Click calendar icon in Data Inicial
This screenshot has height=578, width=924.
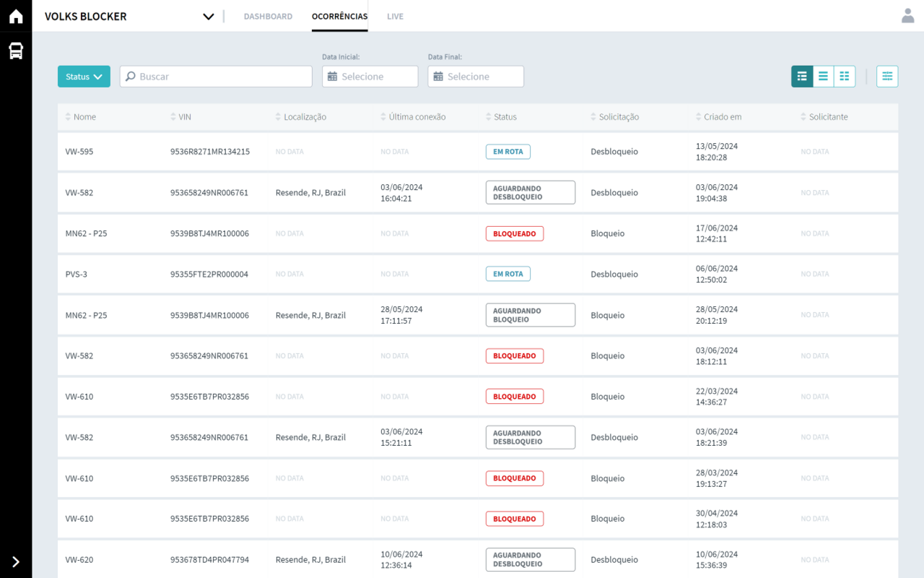coord(332,77)
